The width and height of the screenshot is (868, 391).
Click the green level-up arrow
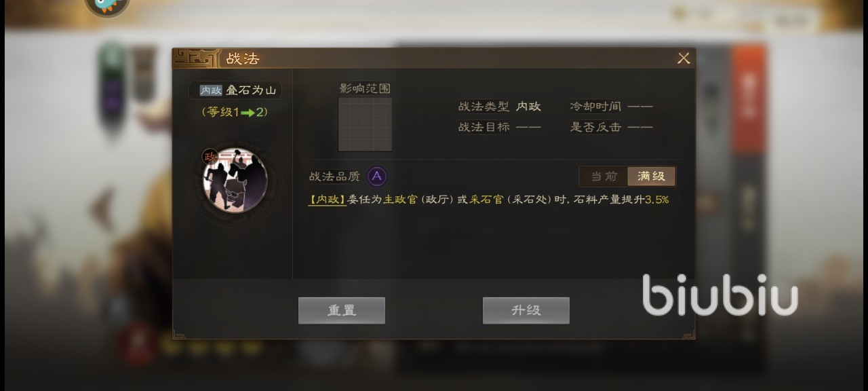(x=248, y=112)
